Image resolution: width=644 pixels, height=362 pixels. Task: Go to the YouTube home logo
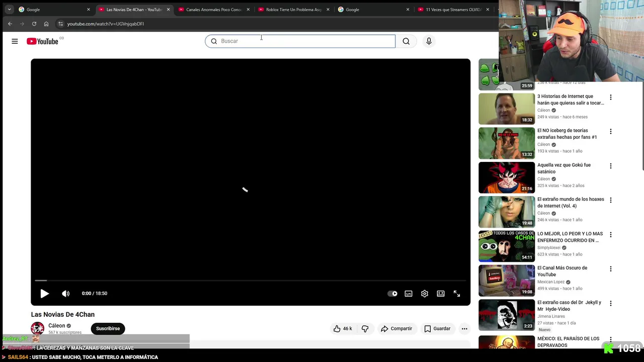[43, 41]
